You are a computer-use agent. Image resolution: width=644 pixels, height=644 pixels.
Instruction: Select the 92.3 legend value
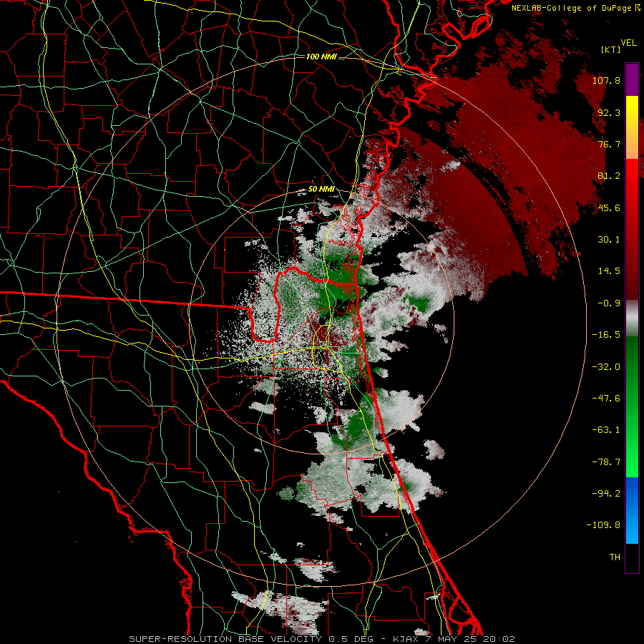(609, 112)
